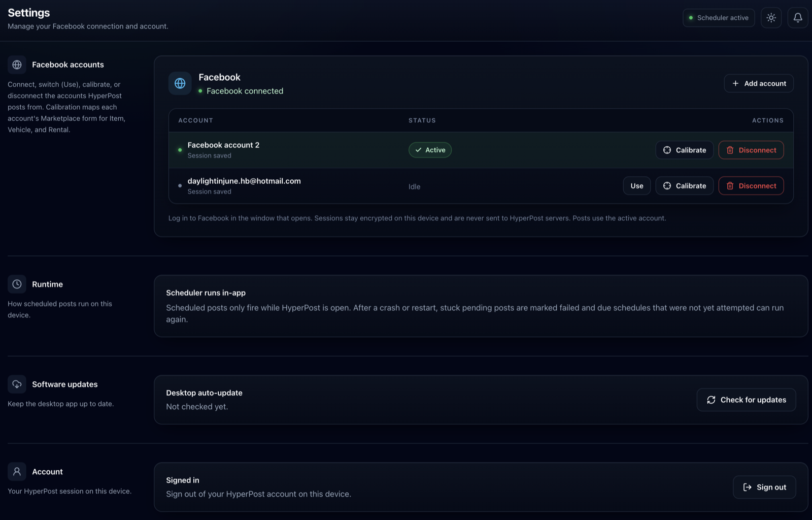This screenshot has height=520, width=812.
Task: Click Session saved under daylightinjune.hb@hotmail.com
Action: (x=209, y=191)
